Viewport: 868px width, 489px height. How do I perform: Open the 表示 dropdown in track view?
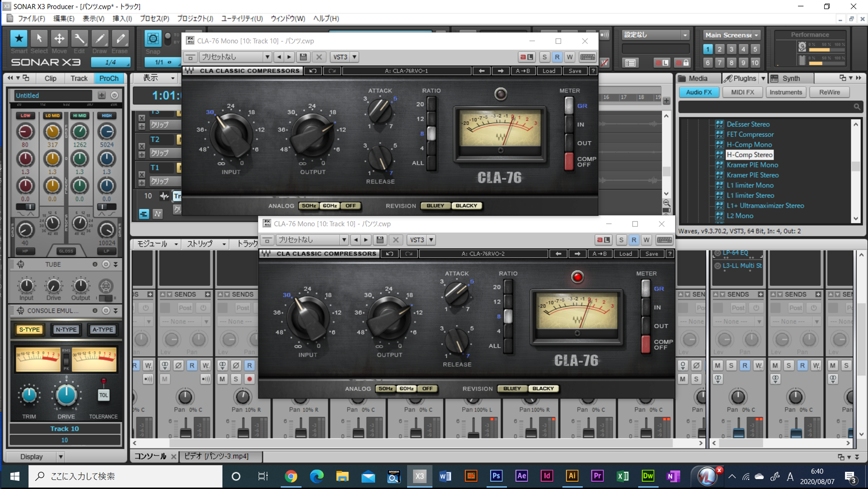pos(158,78)
